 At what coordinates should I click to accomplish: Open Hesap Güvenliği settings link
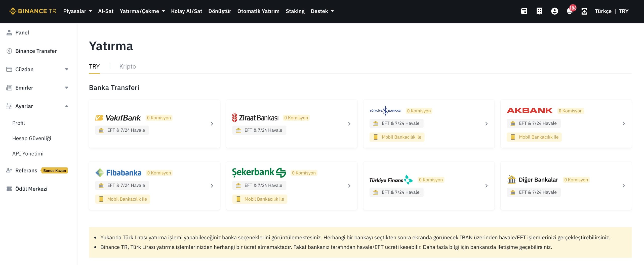click(x=32, y=138)
